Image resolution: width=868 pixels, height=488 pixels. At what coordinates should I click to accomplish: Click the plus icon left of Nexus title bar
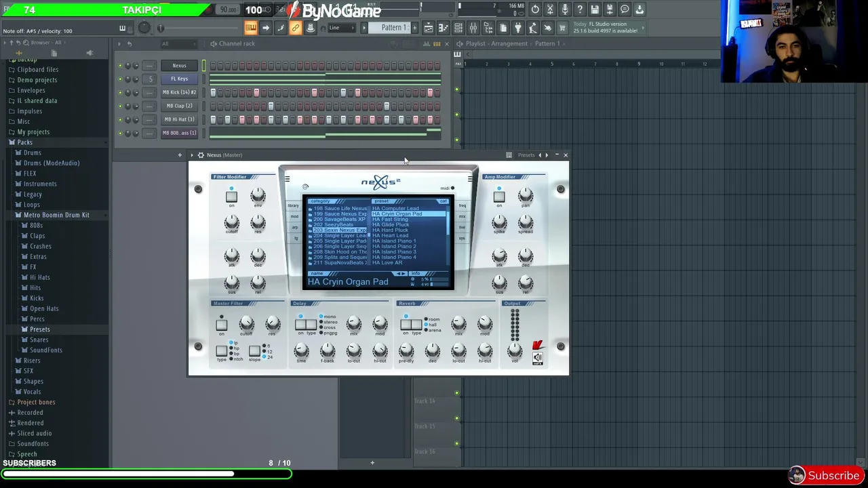[x=180, y=155]
